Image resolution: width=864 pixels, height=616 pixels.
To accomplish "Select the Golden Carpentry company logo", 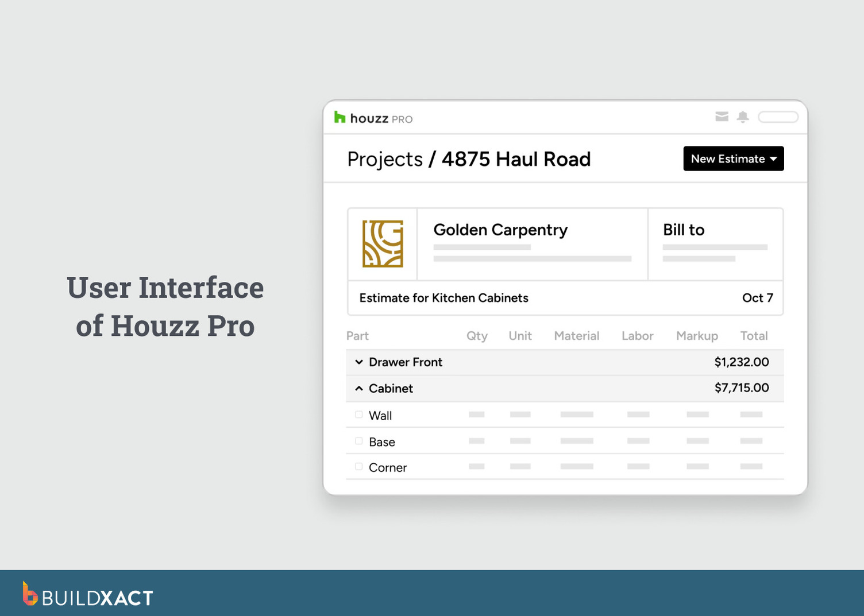I will 382,244.
